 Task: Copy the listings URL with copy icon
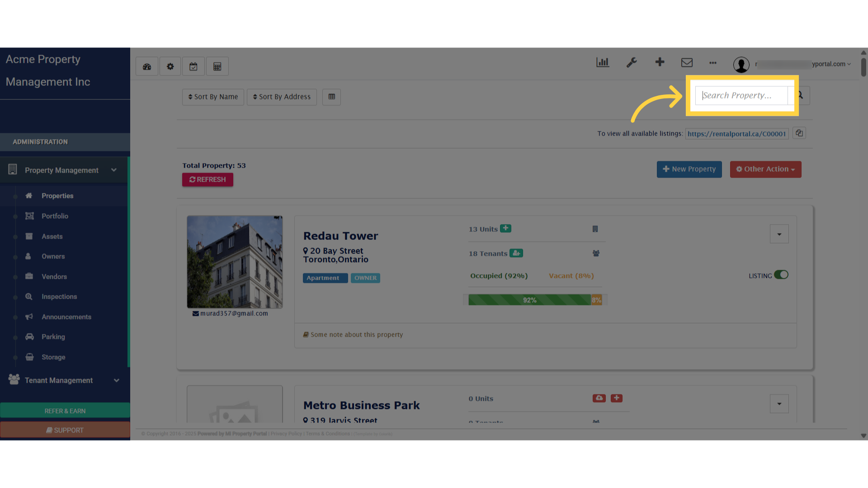click(x=799, y=133)
